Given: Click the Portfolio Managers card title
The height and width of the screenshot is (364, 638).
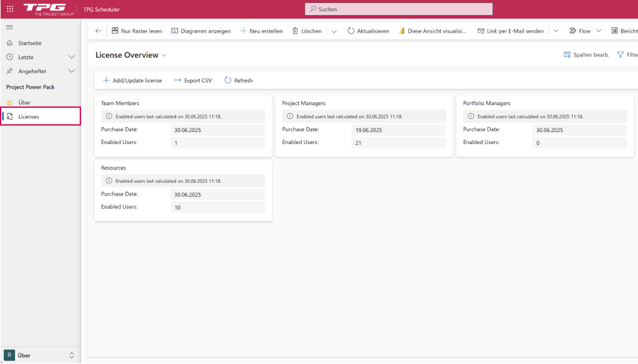Looking at the screenshot, I should coord(487,103).
